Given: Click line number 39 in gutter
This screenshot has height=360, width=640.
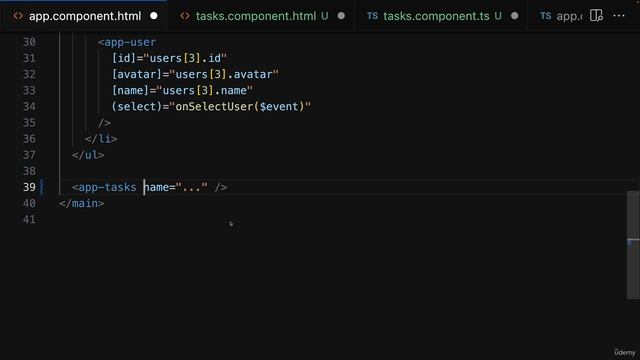Looking at the screenshot, I should pyautogui.click(x=29, y=187).
